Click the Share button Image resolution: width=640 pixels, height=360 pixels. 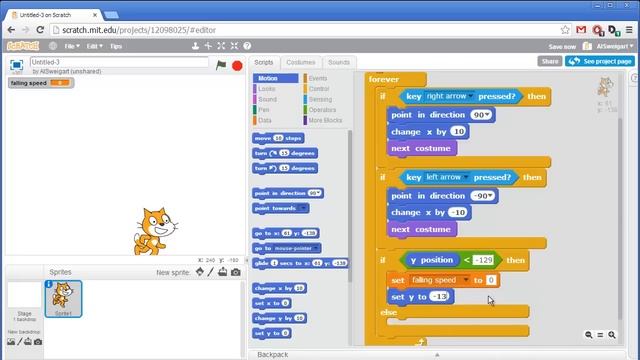[550, 61]
